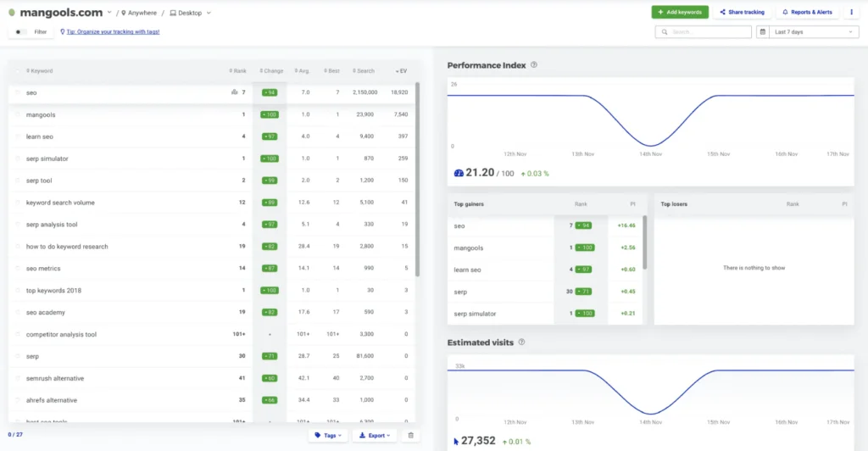The width and height of the screenshot is (868, 451).
Task: Click the Estimated visits help icon
Action: 521,342
